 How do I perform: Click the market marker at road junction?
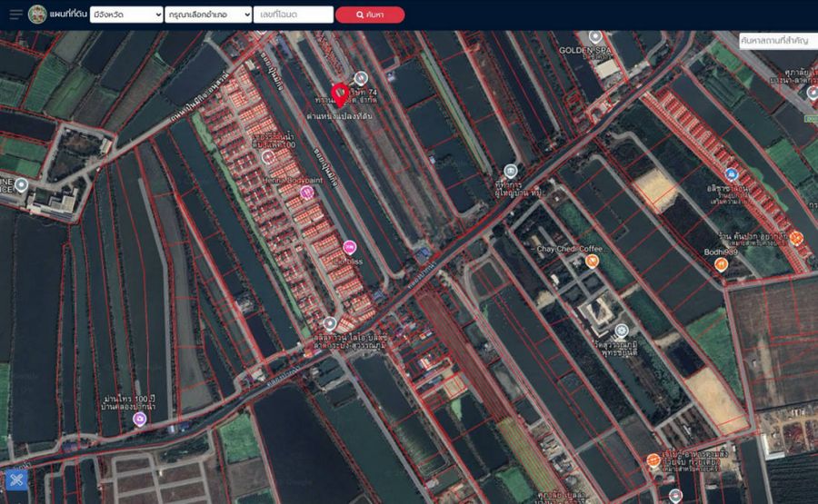[x=330, y=323]
